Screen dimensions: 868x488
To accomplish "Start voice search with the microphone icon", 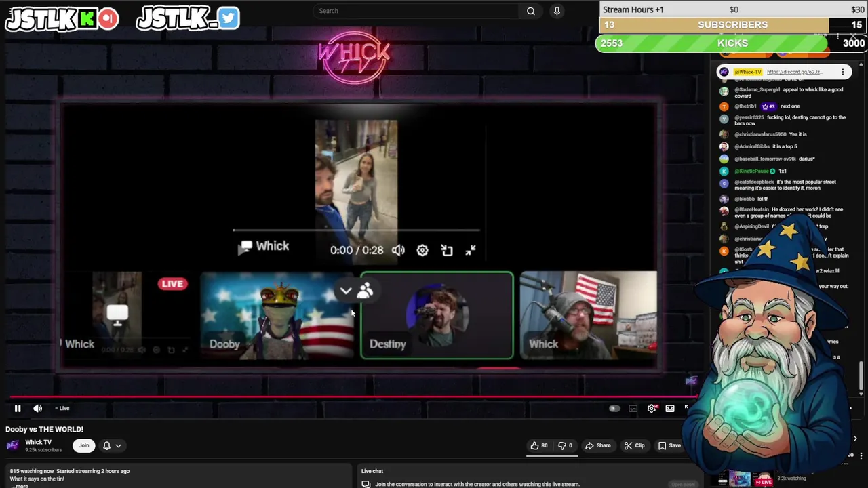I will point(557,11).
